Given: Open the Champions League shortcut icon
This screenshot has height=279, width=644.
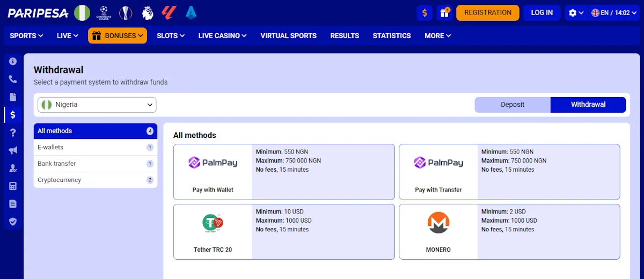Looking at the screenshot, I should tap(104, 12).
